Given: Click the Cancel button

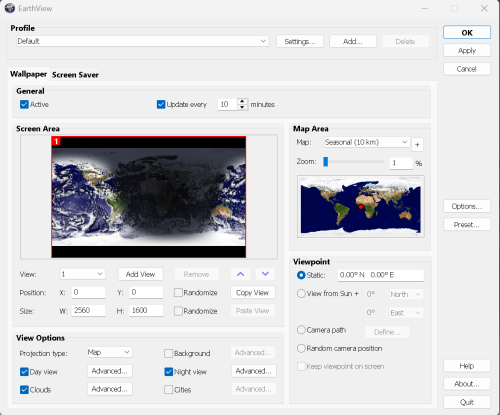Looking at the screenshot, I should coord(467,69).
